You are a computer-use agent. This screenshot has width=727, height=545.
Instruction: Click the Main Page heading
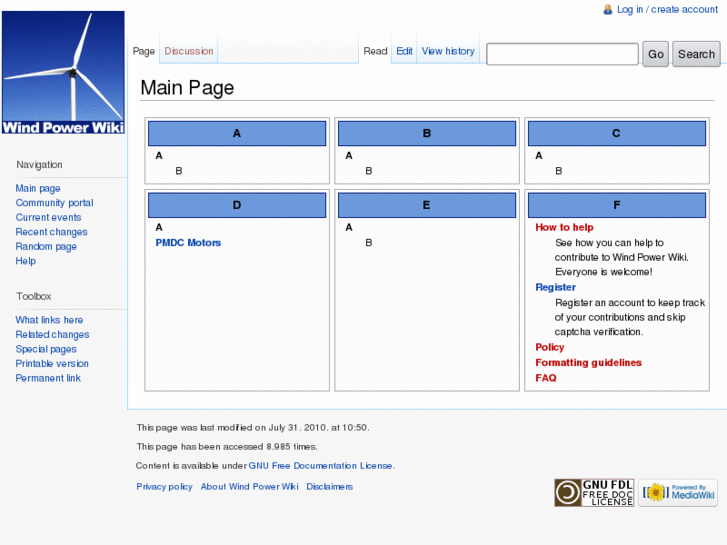(187, 88)
